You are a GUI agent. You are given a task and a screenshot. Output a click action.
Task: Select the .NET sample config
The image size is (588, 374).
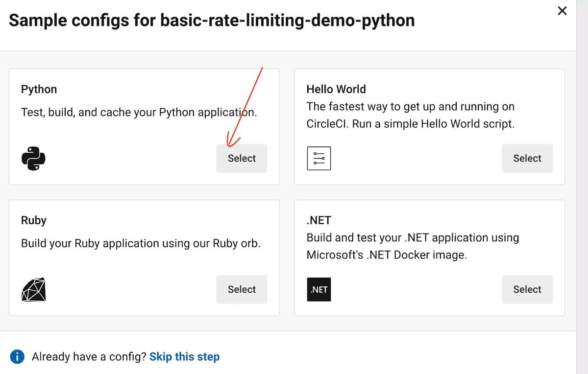pos(527,289)
